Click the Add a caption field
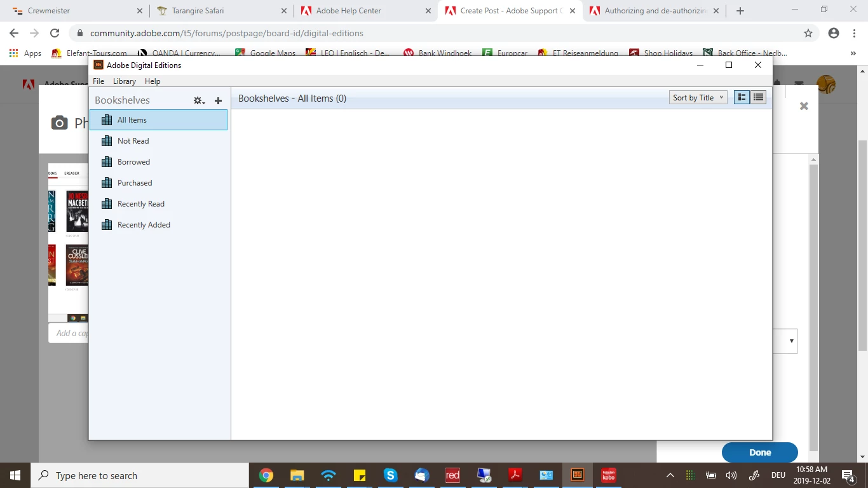The width and height of the screenshot is (868, 488). (x=69, y=333)
